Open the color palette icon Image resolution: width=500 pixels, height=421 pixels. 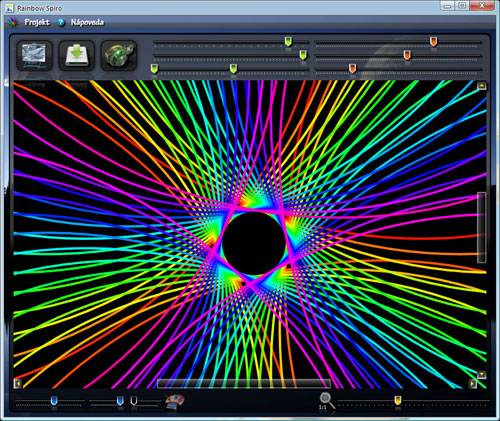[x=175, y=401]
